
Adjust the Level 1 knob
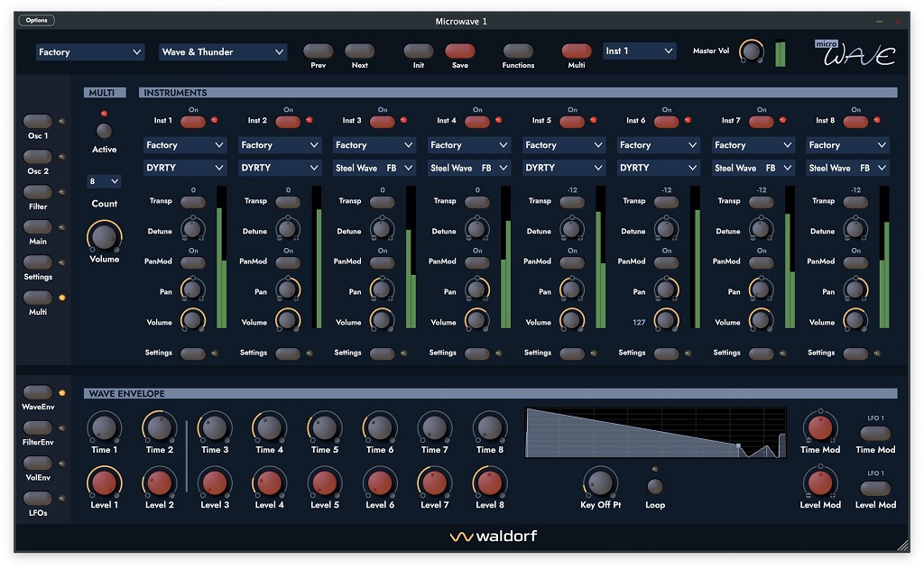tap(105, 483)
